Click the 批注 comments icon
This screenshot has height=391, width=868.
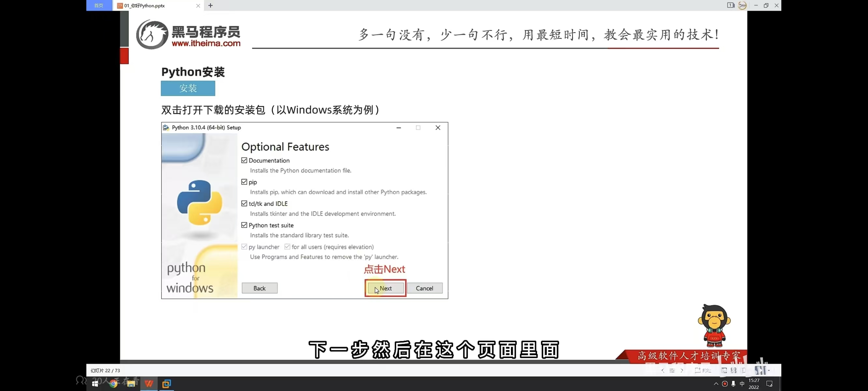(x=702, y=370)
